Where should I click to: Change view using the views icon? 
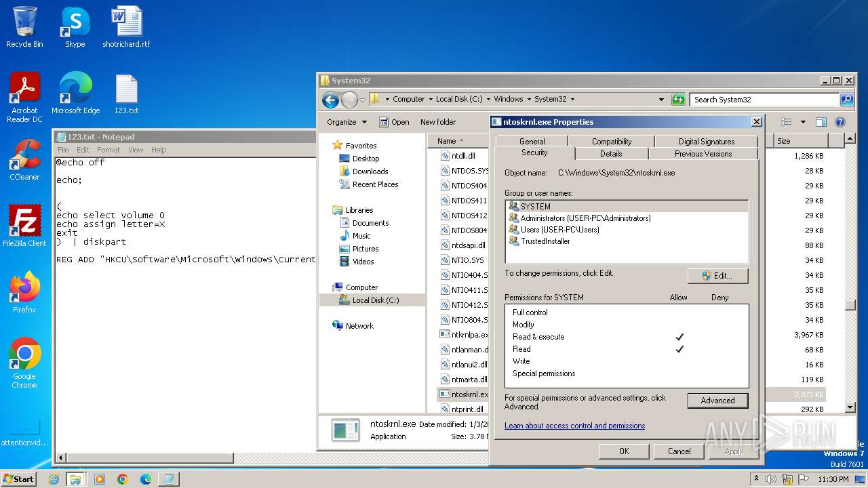(x=787, y=122)
